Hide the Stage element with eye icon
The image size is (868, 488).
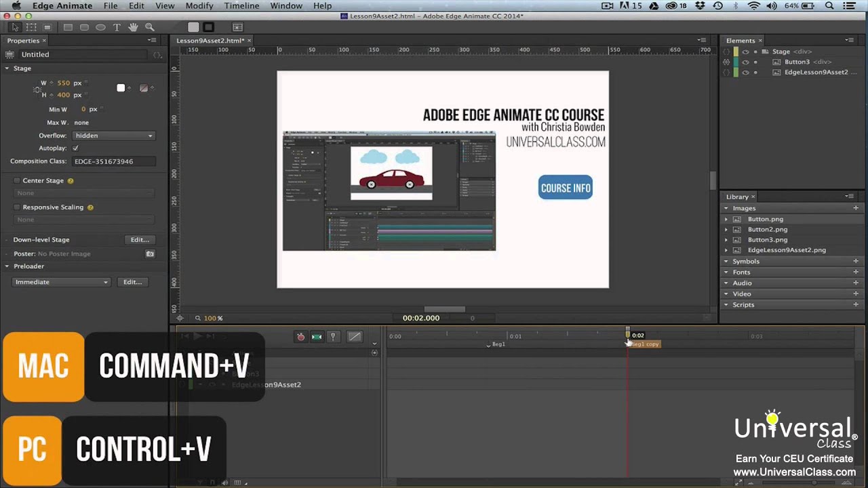745,52
